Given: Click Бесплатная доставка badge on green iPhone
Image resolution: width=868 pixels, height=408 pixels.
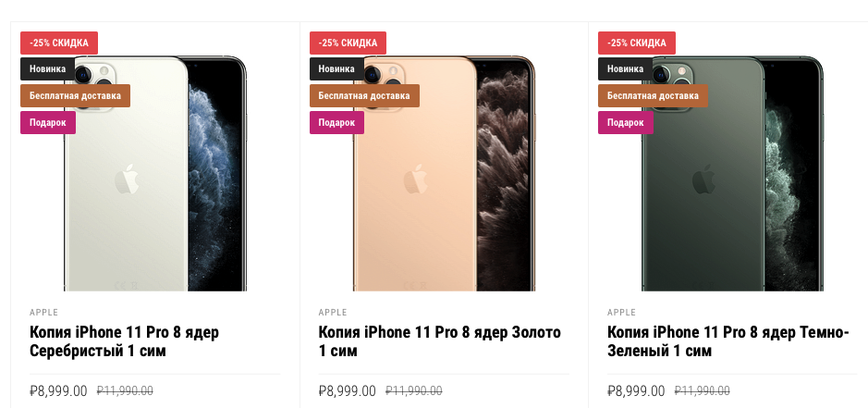Looking at the screenshot, I should [654, 96].
